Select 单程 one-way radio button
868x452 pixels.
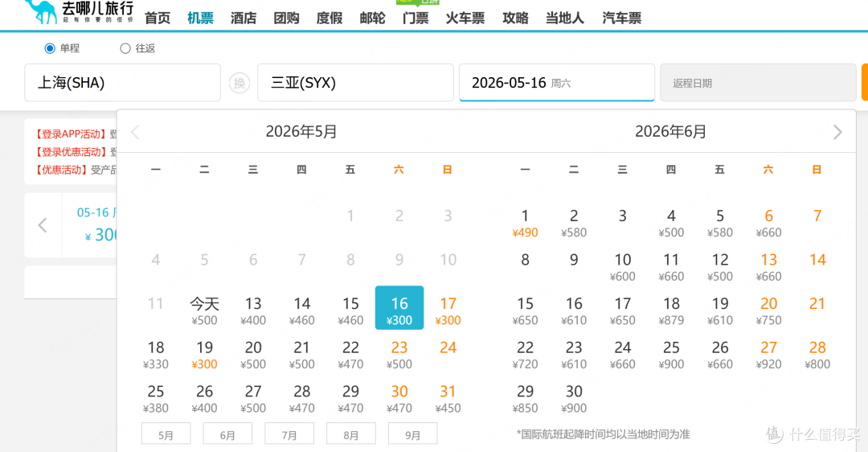50,48
